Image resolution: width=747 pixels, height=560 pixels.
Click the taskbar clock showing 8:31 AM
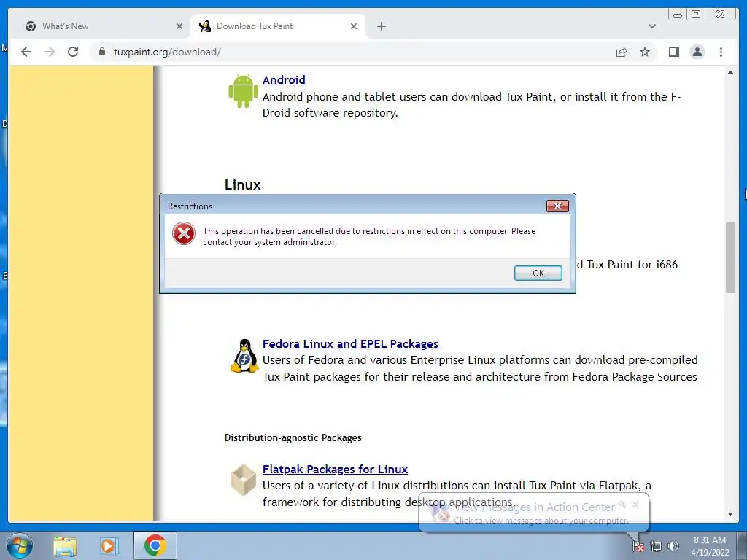point(710,546)
